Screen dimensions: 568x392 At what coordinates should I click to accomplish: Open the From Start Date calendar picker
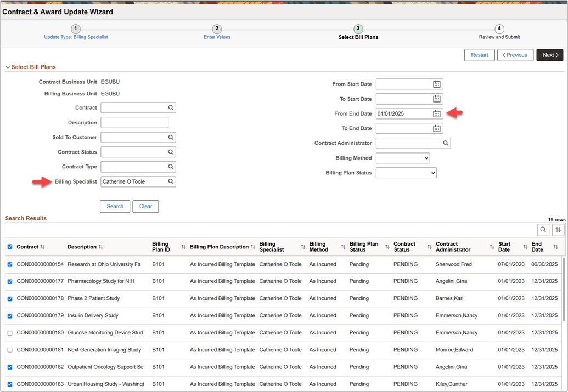click(437, 84)
